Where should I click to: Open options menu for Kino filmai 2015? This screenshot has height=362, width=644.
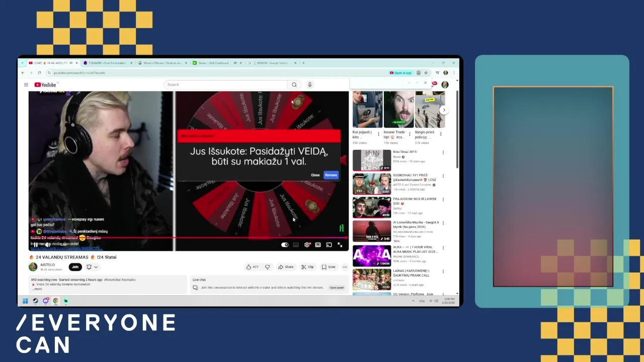(443, 152)
